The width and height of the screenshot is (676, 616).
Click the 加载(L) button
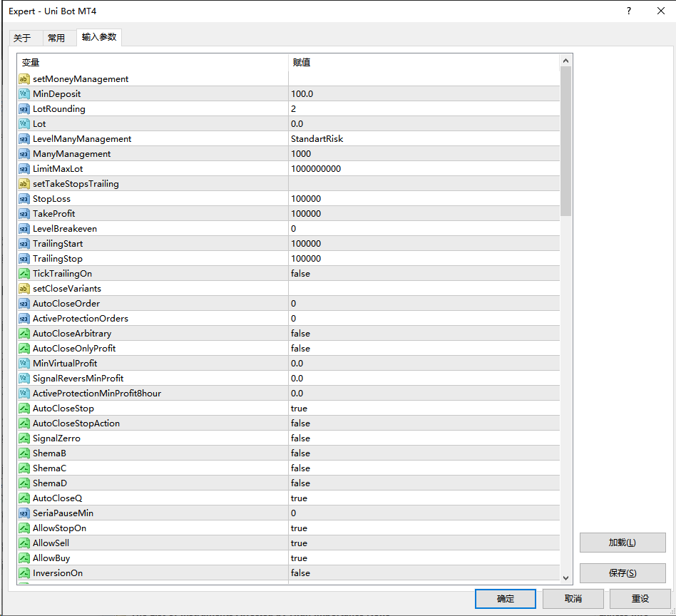point(622,543)
